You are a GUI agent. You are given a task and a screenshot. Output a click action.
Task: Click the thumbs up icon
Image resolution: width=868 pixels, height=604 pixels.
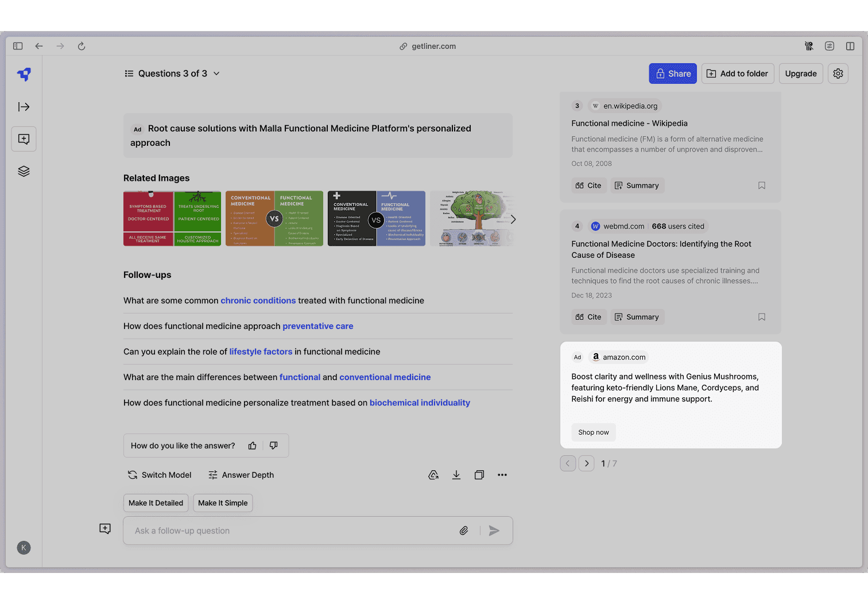pos(252,446)
